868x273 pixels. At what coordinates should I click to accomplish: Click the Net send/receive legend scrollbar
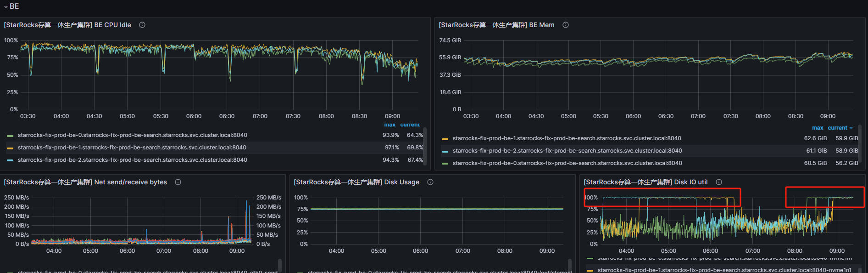coord(280,266)
